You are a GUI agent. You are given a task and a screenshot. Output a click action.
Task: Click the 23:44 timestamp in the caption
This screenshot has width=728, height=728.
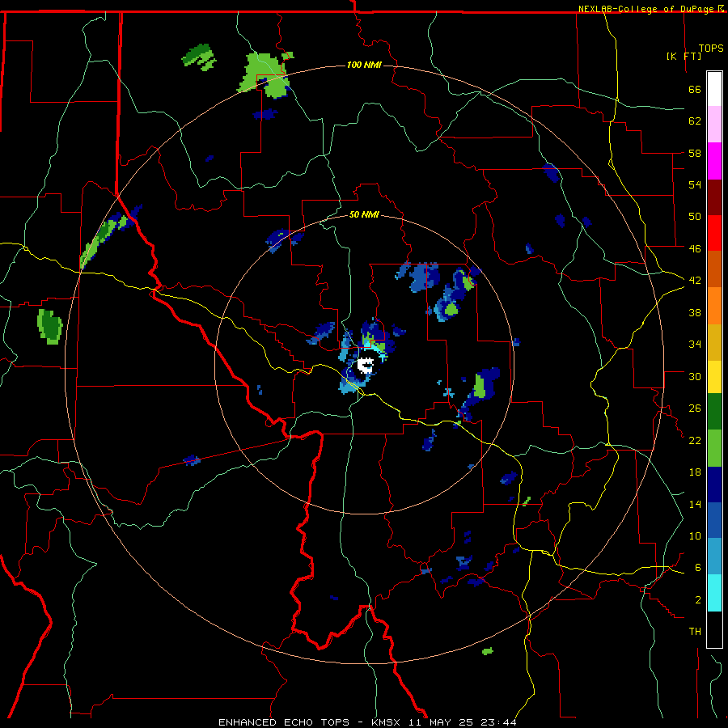(x=497, y=722)
